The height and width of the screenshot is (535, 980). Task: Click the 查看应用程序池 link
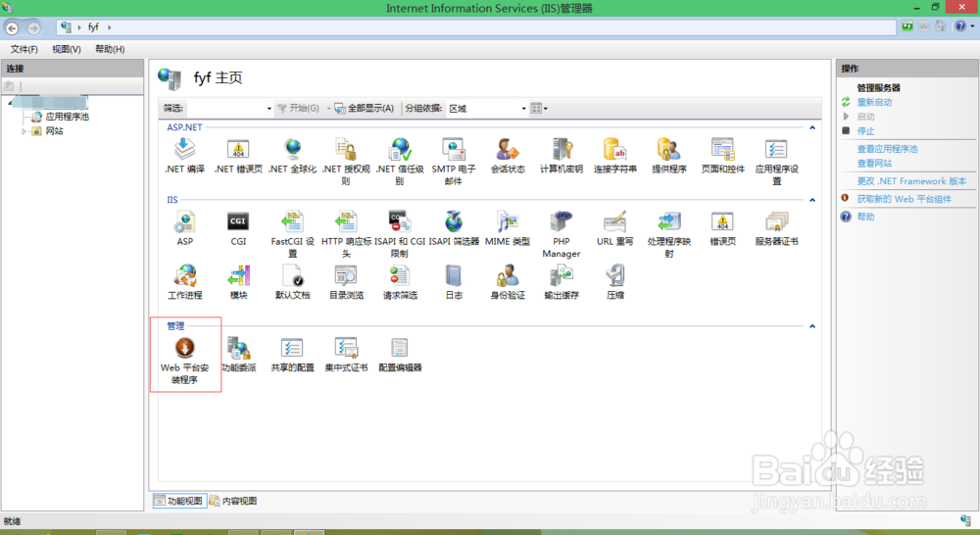888,149
